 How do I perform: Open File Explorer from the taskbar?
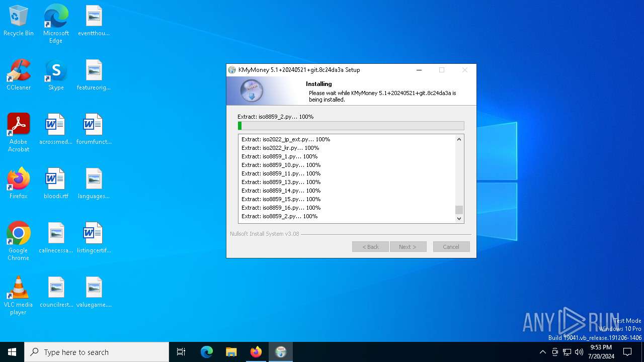tap(231, 352)
